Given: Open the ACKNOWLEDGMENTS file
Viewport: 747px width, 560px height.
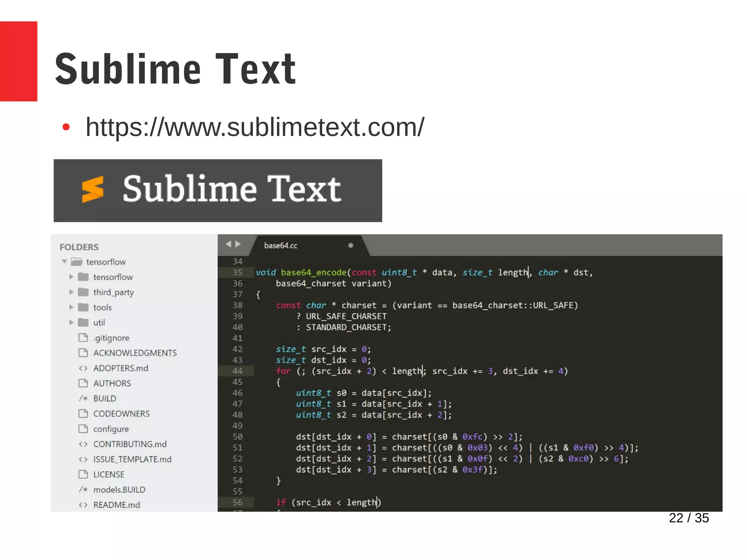Looking at the screenshot, I should click(135, 353).
